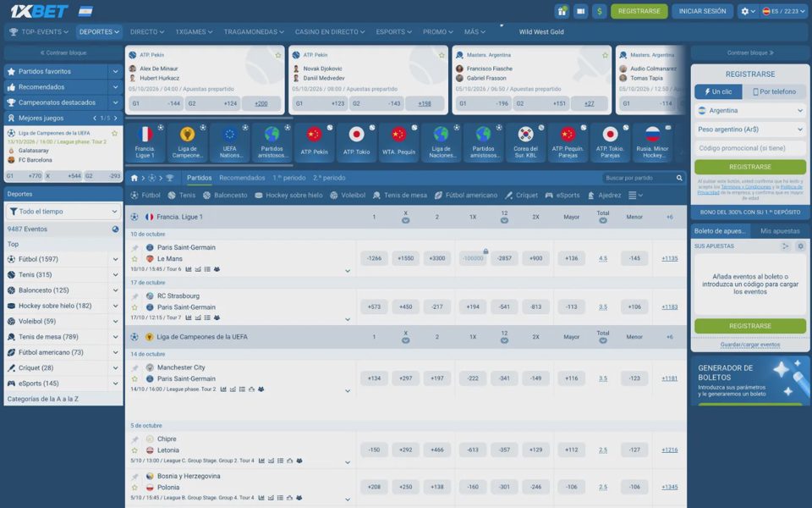812x508 pixels.
Task: Open bet slip settings gear beside Sus Apuestas
Action: [x=801, y=246]
